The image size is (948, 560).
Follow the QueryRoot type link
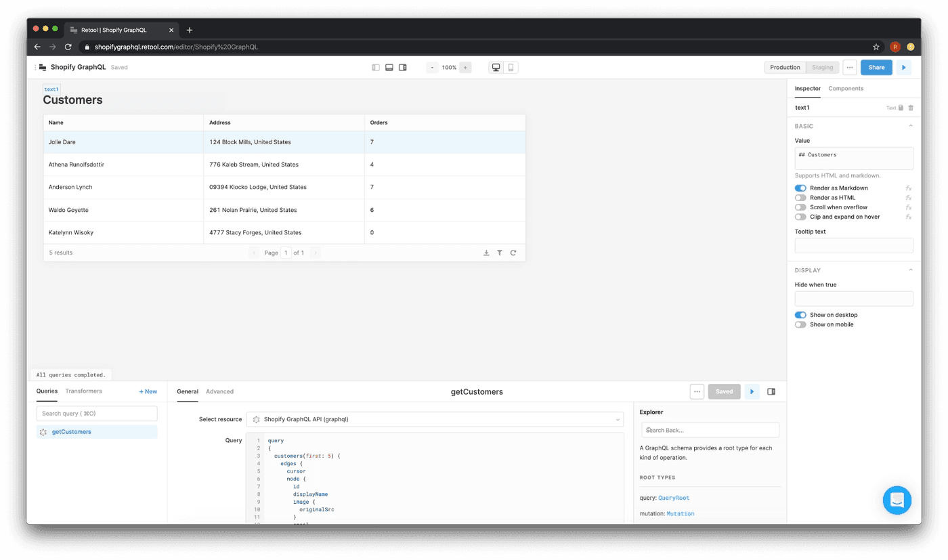674,498
